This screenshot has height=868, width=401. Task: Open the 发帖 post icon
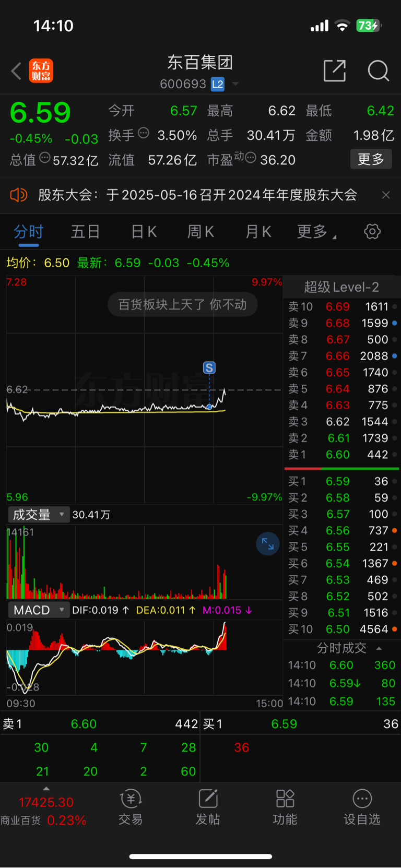pyautogui.click(x=208, y=807)
